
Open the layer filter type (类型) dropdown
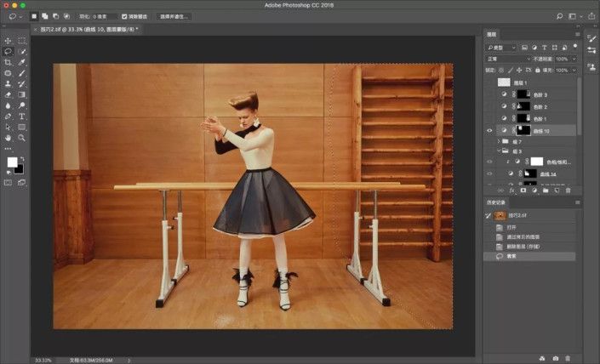(501, 48)
